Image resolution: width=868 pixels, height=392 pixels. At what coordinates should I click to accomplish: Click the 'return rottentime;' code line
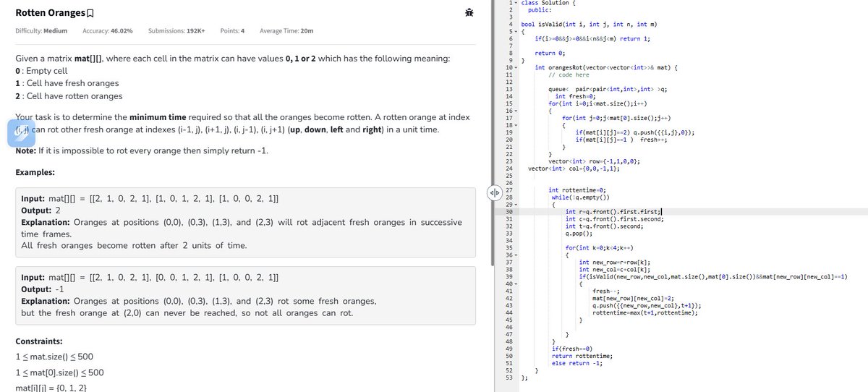(582, 355)
